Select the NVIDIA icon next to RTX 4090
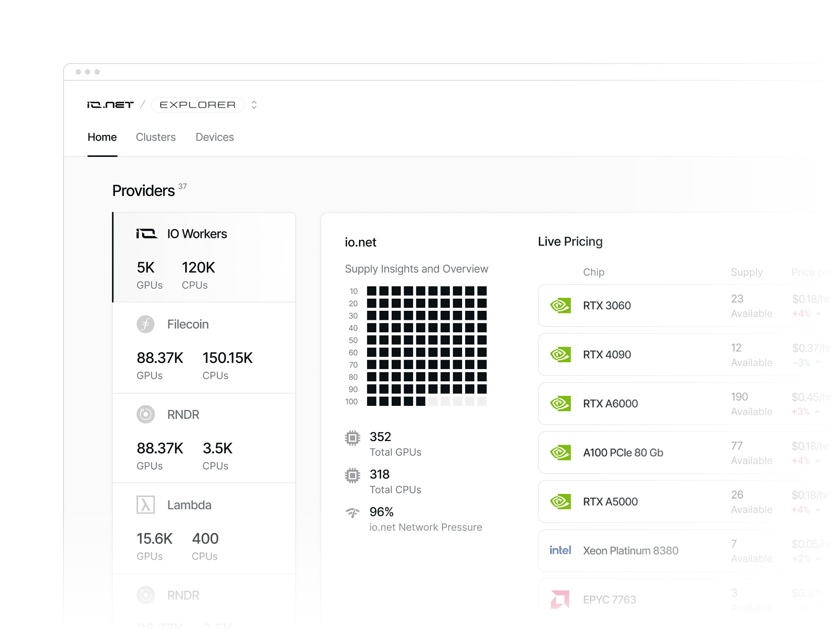This screenshot has height=630, width=840. tap(561, 354)
